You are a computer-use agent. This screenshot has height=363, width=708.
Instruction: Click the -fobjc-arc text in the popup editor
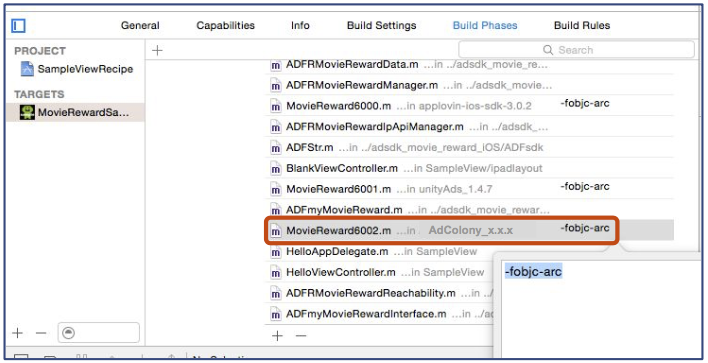(533, 271)
